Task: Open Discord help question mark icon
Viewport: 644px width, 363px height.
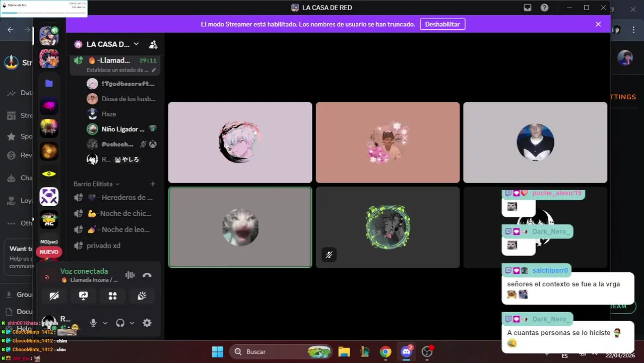Action: tap(544, 8)
